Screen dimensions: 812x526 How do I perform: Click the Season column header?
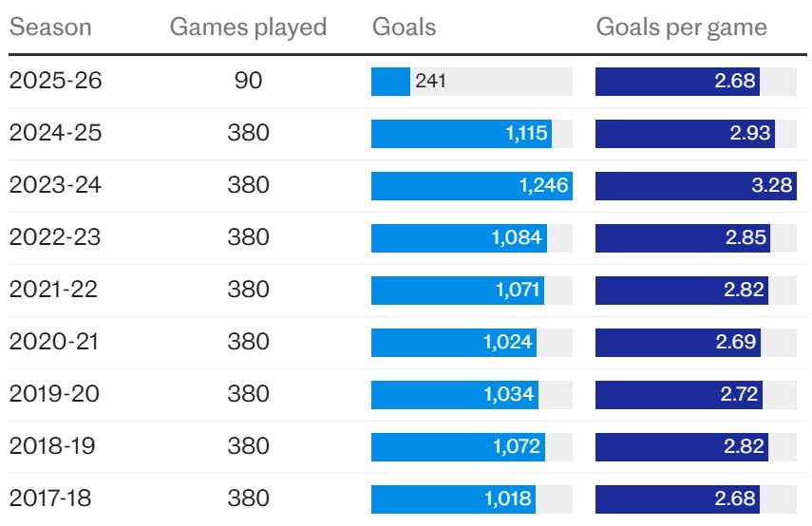click(x=50, y=27)
